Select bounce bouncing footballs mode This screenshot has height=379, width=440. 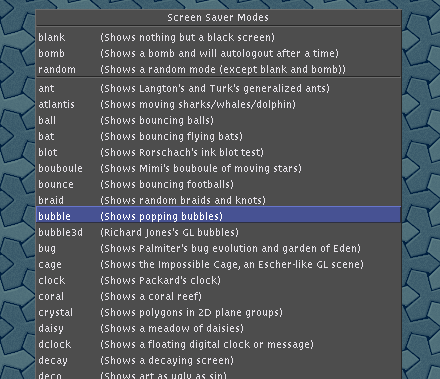pos(218,184)
